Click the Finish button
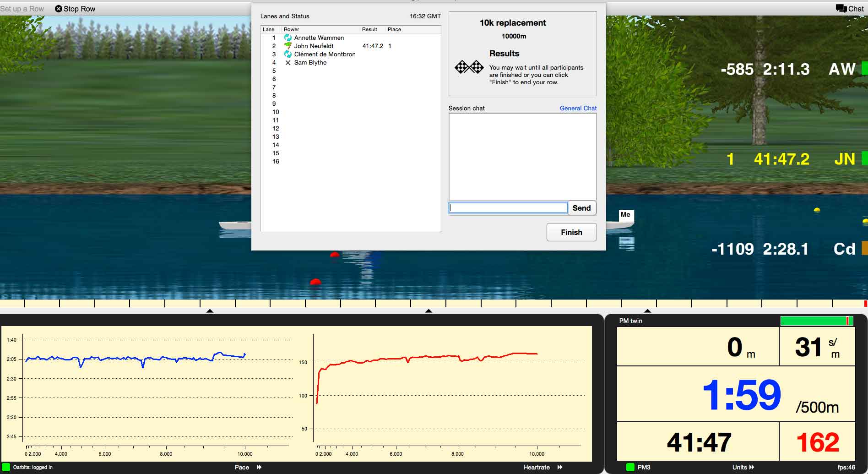 coord(571,232)
